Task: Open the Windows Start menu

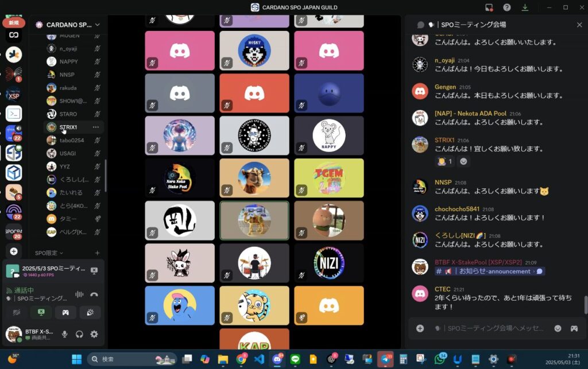Action: pos(77,359)
